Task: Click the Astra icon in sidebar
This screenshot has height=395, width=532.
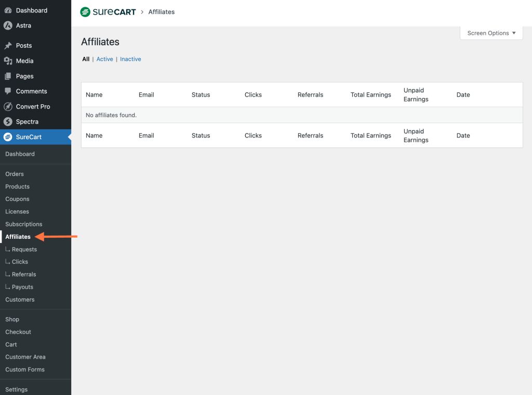Action: tap(8, 25)
